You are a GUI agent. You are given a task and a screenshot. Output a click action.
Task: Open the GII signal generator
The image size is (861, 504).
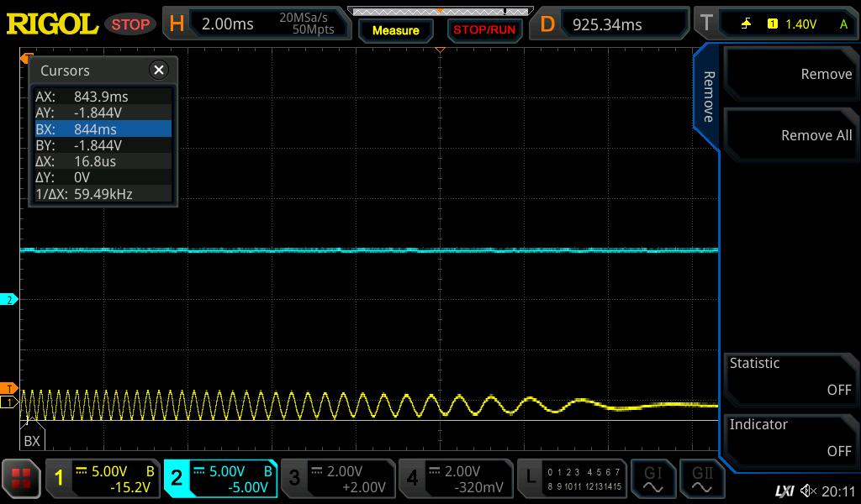tap(702, 479)
